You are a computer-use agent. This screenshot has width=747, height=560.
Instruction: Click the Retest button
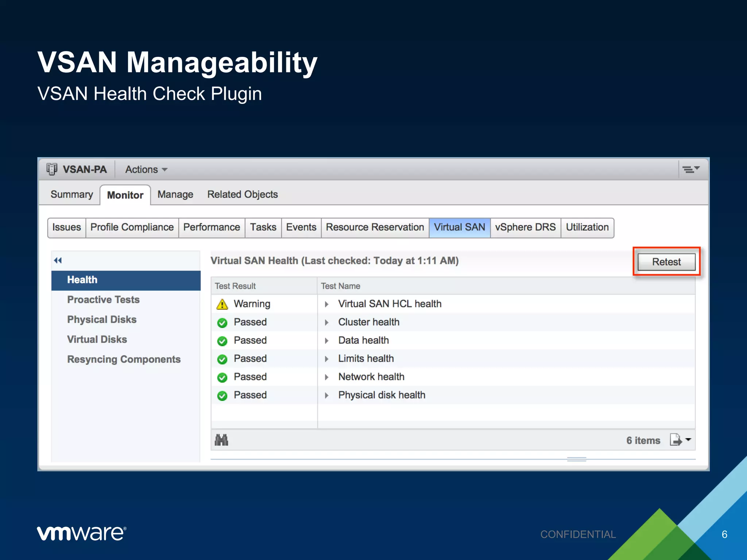[x=666, y=262]
